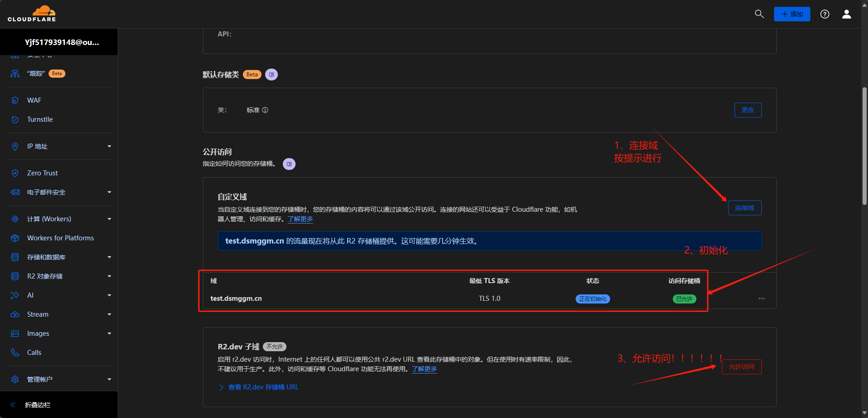
Task: Open 了解更多 link under 自定义域
Action: [x=300, y=219]
